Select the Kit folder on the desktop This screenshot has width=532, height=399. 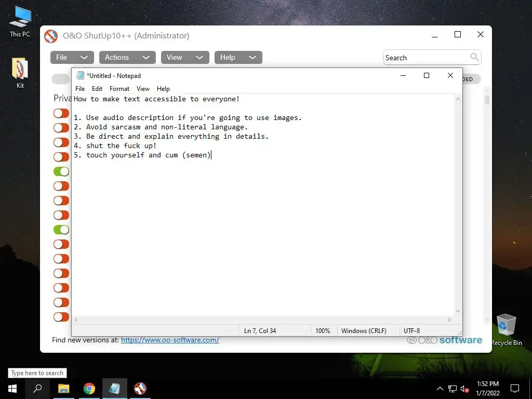pyautogui.click(x=20, y=73)
